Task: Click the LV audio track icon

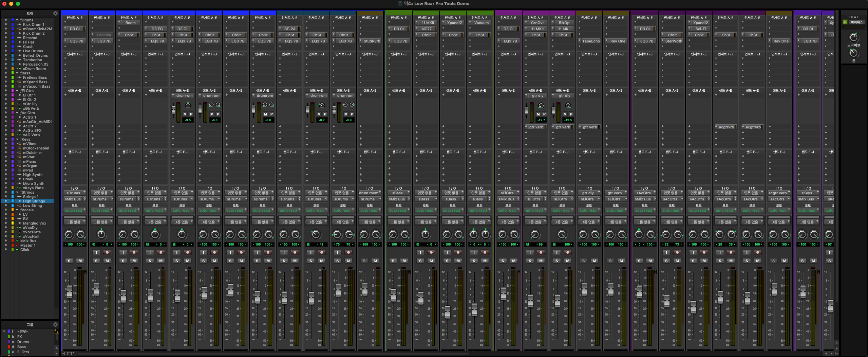Action: coord(20,214)
